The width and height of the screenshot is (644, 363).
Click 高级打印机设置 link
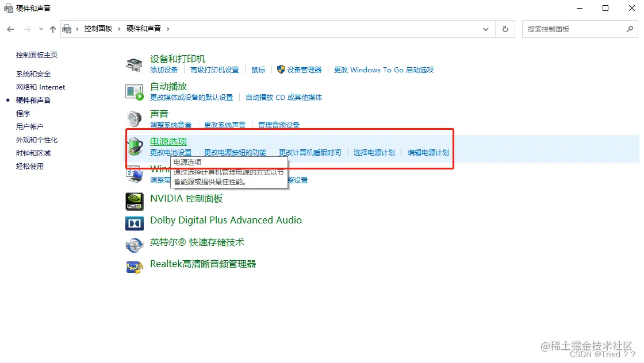(x=214, y=69)
